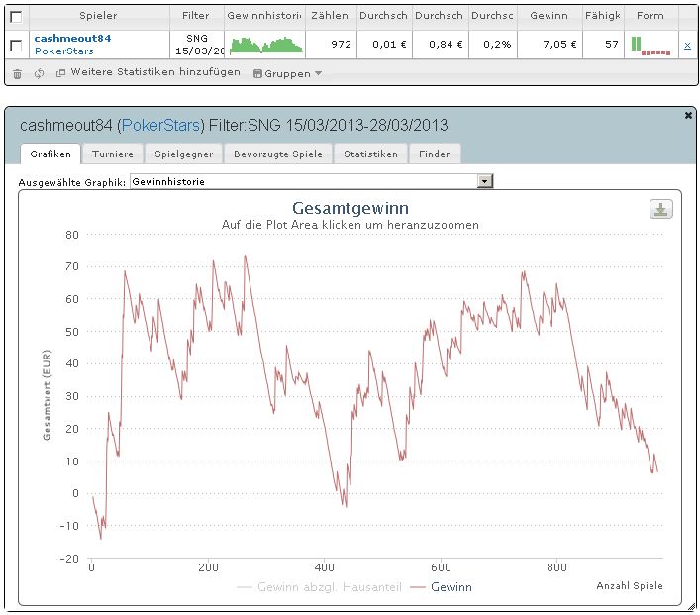Image resolution: width=700 pixels, height=615 pixels.
Task: Sort by Gewinn column header
Action: [550, 16]
